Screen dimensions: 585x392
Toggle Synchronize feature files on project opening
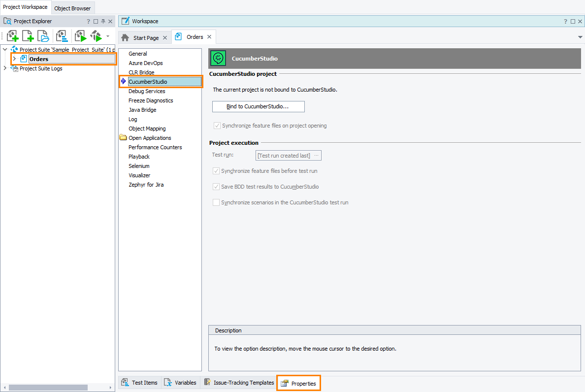(217, 125)
